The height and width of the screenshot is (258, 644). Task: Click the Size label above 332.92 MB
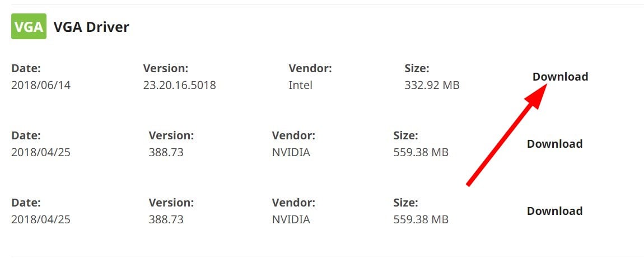point(417,68)
